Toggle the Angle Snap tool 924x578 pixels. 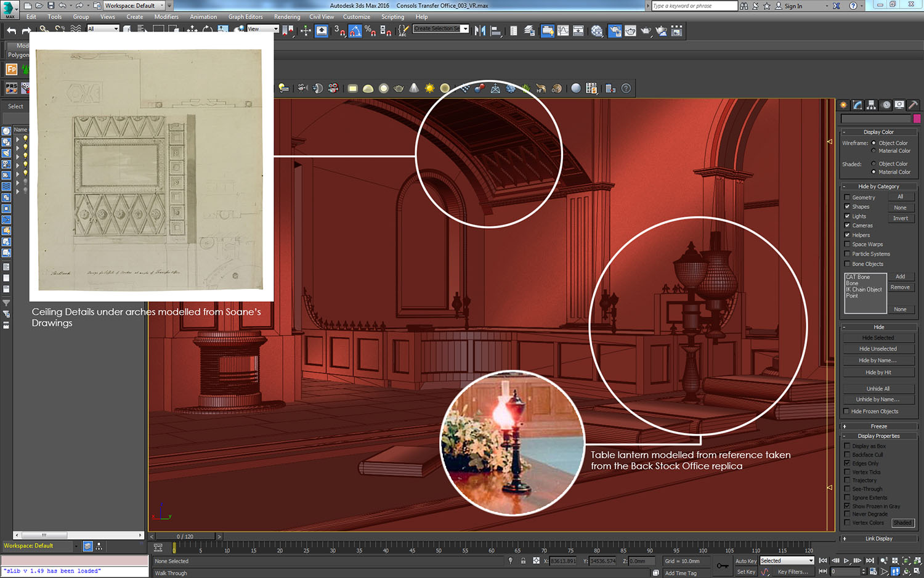click(355, 30)
